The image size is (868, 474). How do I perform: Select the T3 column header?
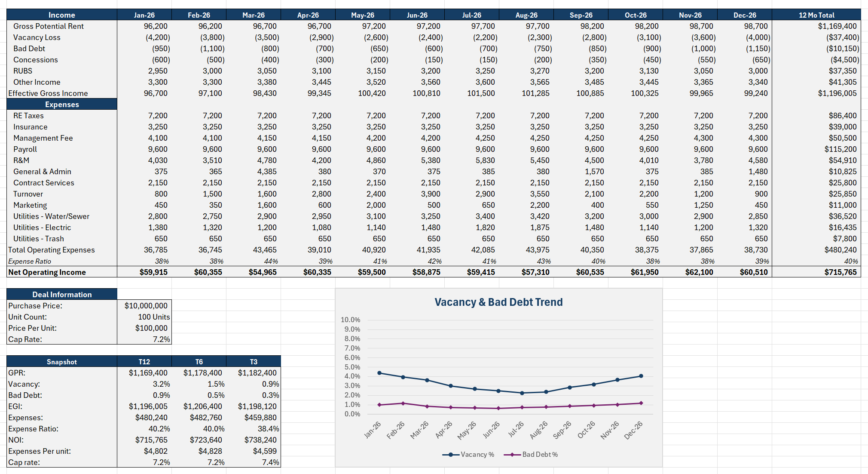(x=254, y=362)
